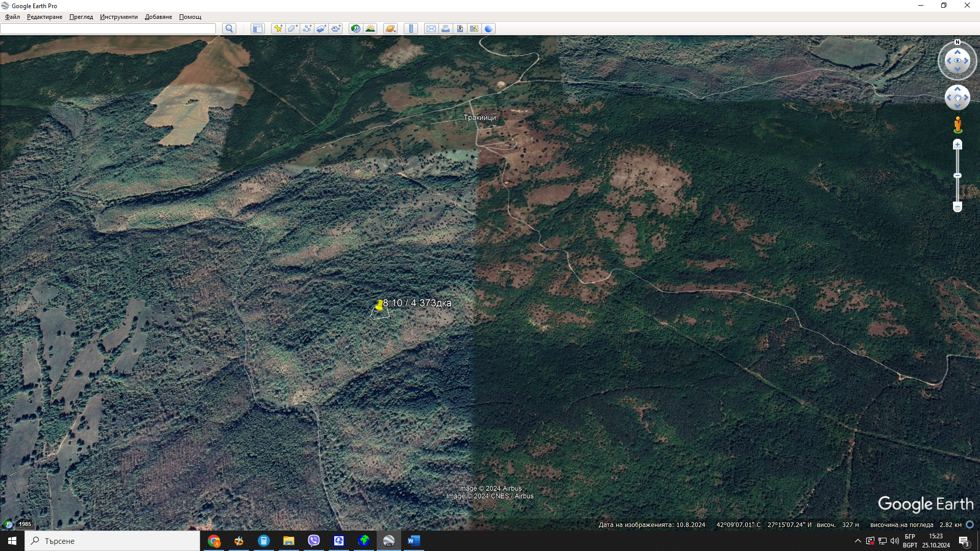Click the Street View pegman icon

pos(958,125)
